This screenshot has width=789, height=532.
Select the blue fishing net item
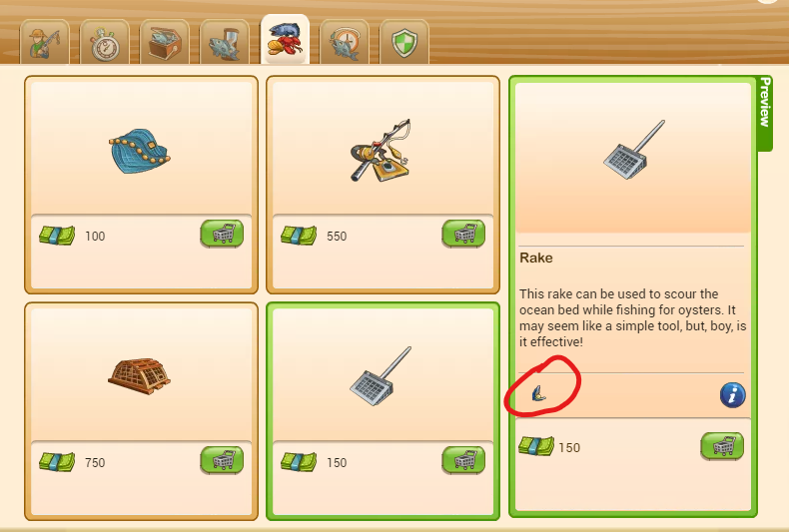[x=140, y=151]
